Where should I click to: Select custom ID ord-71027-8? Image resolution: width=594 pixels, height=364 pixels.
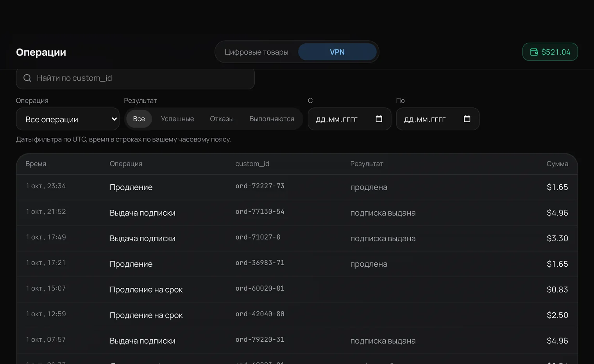pyautogui.click(x=258, y=237)
